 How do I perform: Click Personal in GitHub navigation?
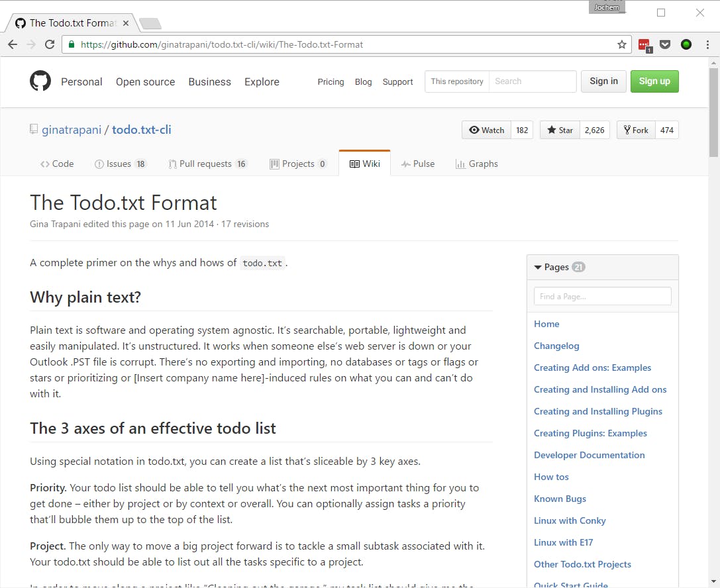click(x=81, y=81)
